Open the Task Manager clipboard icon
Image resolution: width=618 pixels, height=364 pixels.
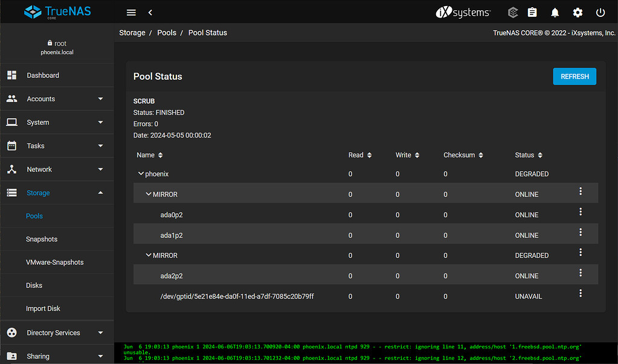532,13
